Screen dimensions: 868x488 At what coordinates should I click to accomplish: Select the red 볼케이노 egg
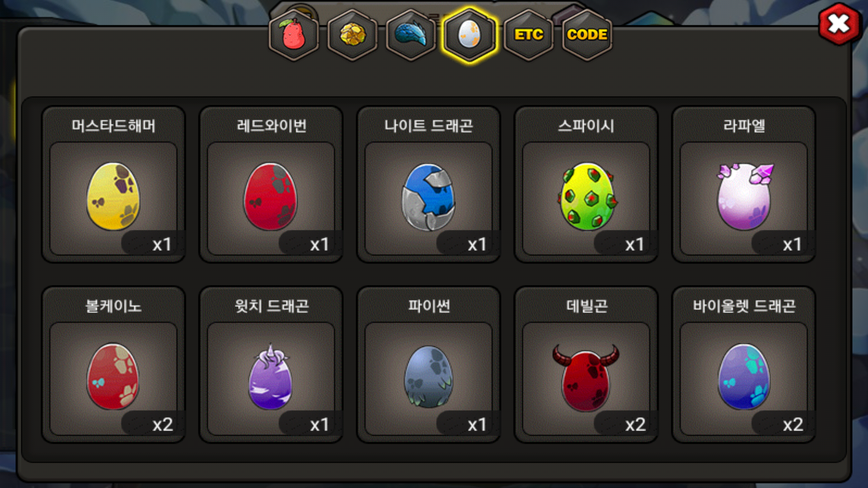tap(113, 376)
